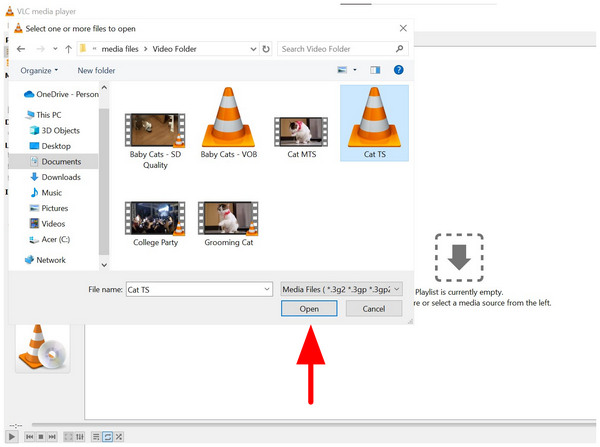Expand the address bar history dropdown
This screenshot has width=600, height=447.
coord(253,49)
